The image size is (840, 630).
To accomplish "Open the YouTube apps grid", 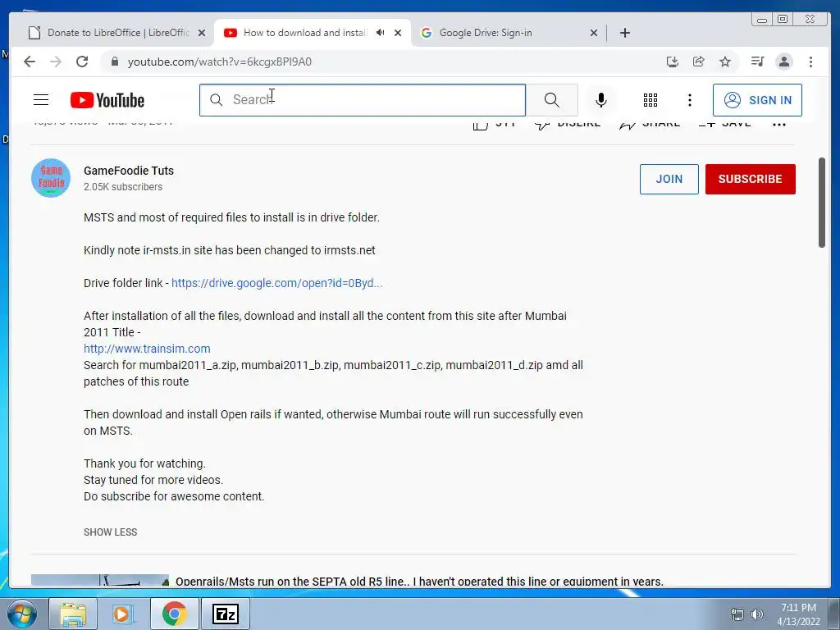I will click(651, 99).
